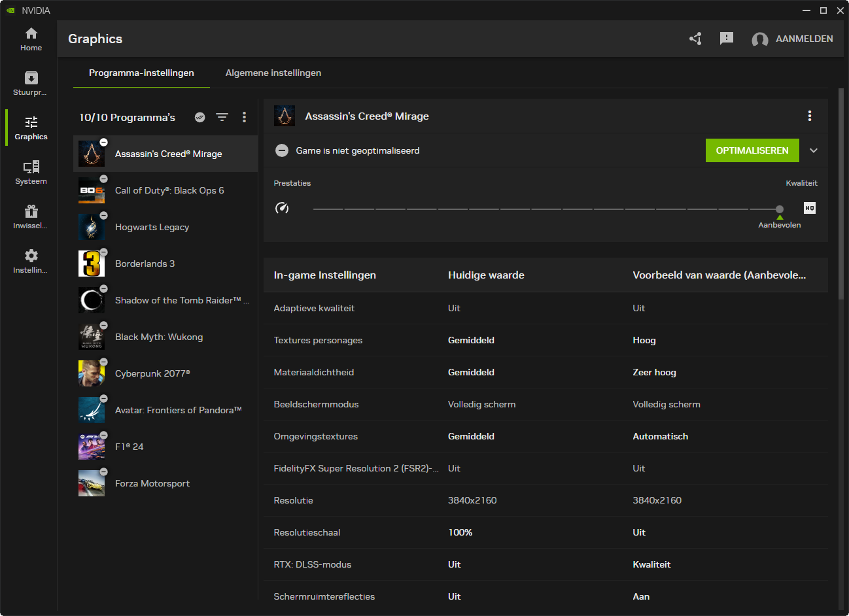Open the Home section in sidebar
Screen dimensions: 849x616
31,39
